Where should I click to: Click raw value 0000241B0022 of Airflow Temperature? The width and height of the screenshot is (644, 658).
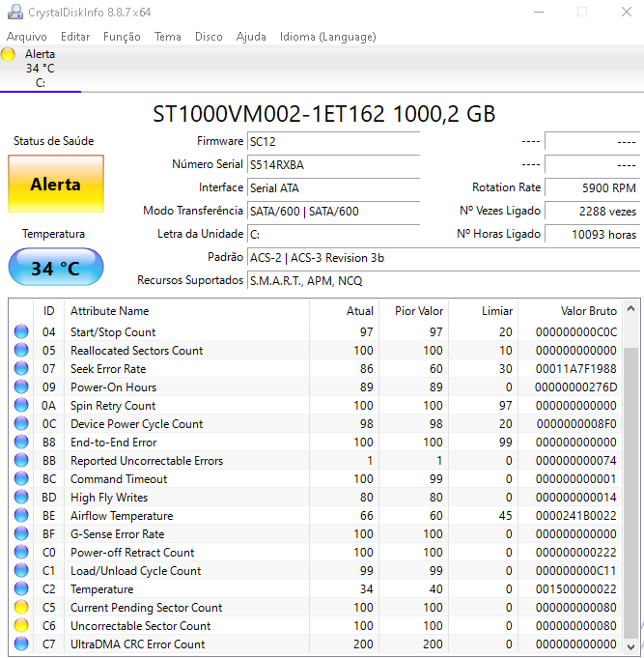[x=576, y=516]
